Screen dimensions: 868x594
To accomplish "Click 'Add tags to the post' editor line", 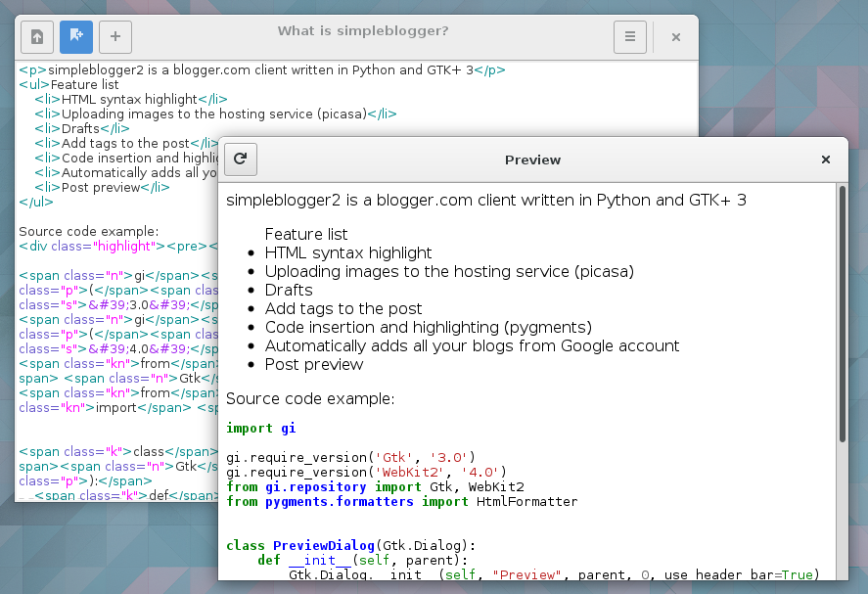I will pyautogui.click(x=126, y=144).
